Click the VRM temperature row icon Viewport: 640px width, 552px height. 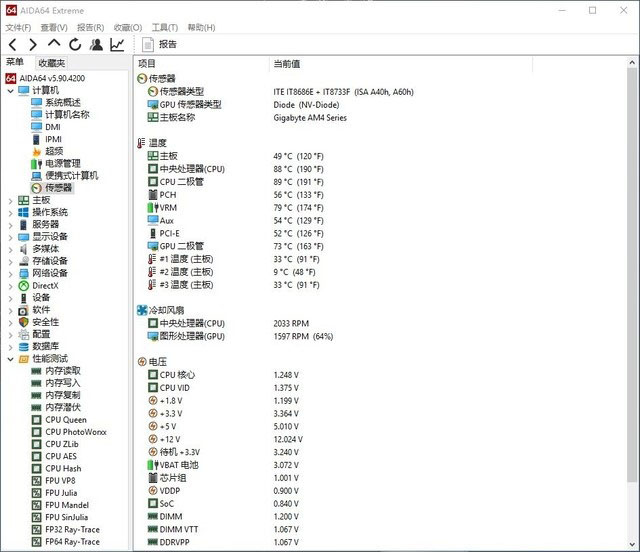click(153, 207)
